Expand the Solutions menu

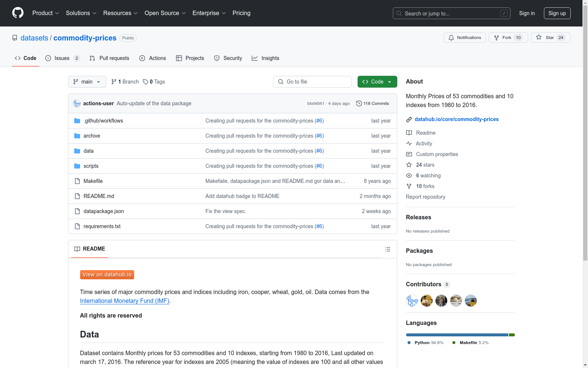coord(81,13)
